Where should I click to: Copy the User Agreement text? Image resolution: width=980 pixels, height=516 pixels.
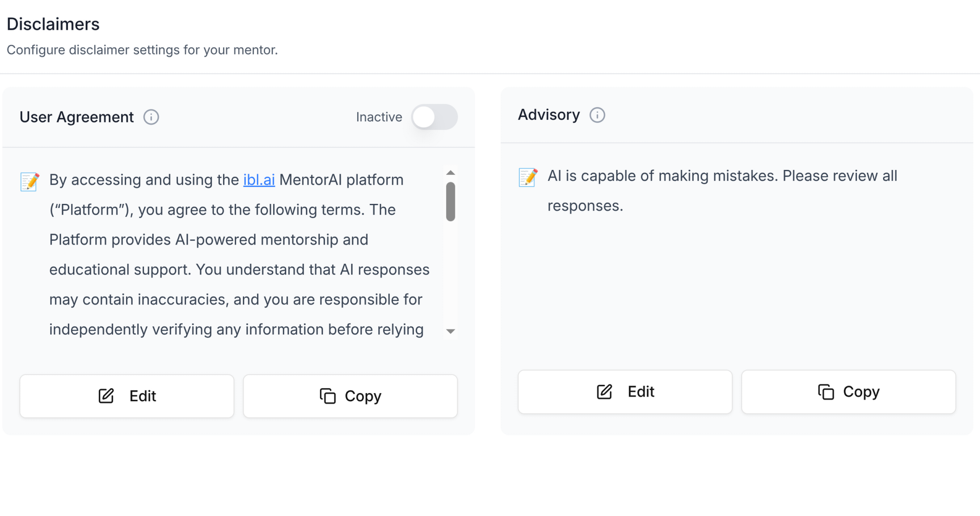click(350, 396)
